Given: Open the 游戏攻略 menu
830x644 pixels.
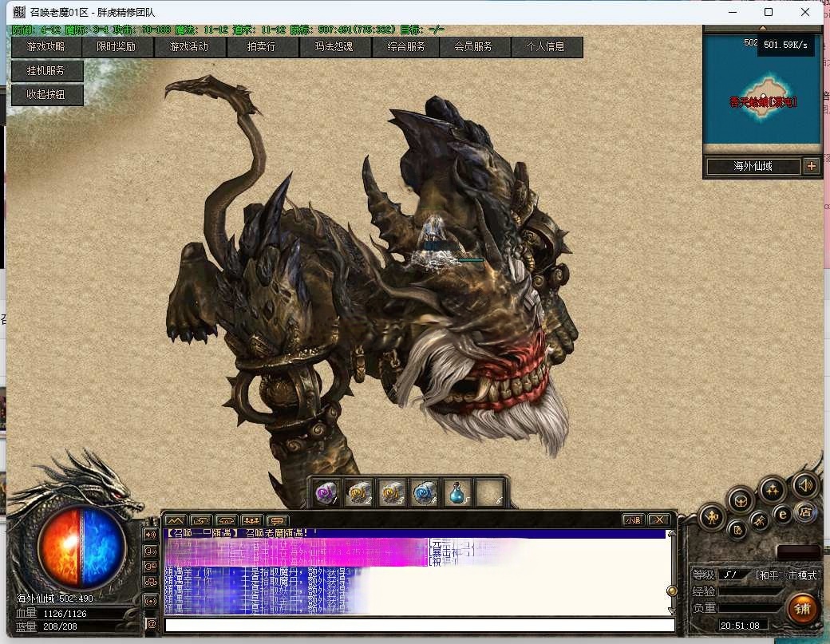Looking at the screenshot, I should [x=46, y=46].
